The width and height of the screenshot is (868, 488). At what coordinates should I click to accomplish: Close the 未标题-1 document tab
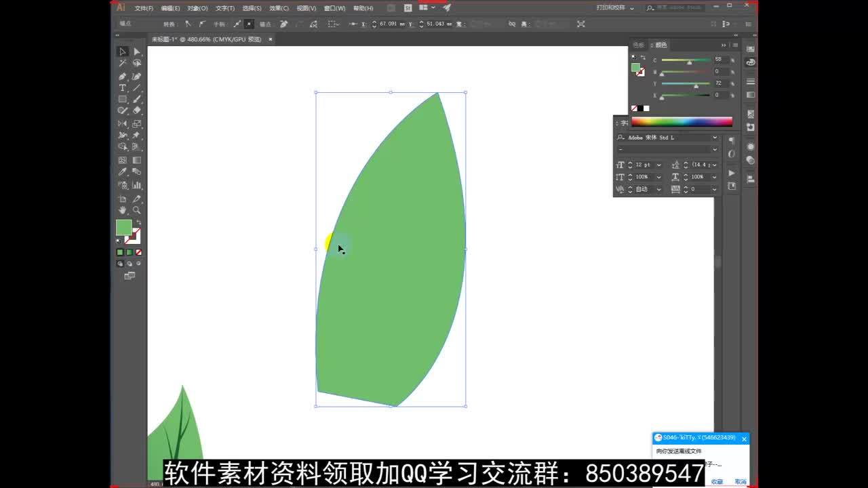pyautogui.click(x=270, y=39)
